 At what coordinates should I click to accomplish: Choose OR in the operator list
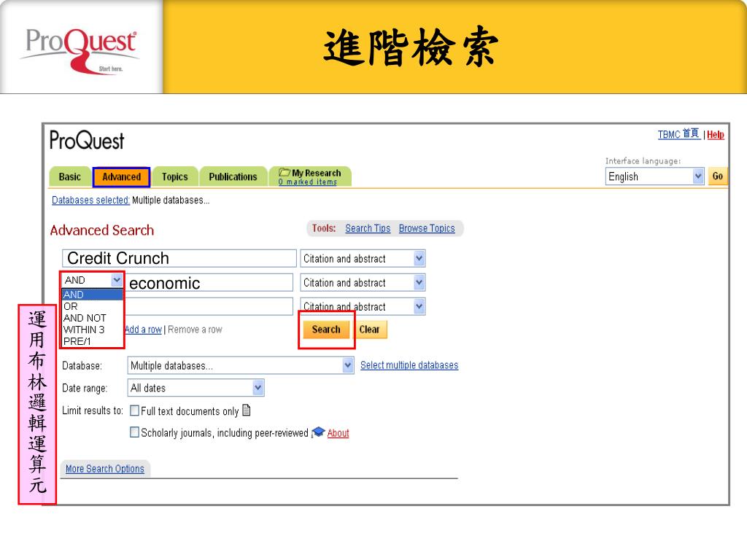[x=93, y=306]
